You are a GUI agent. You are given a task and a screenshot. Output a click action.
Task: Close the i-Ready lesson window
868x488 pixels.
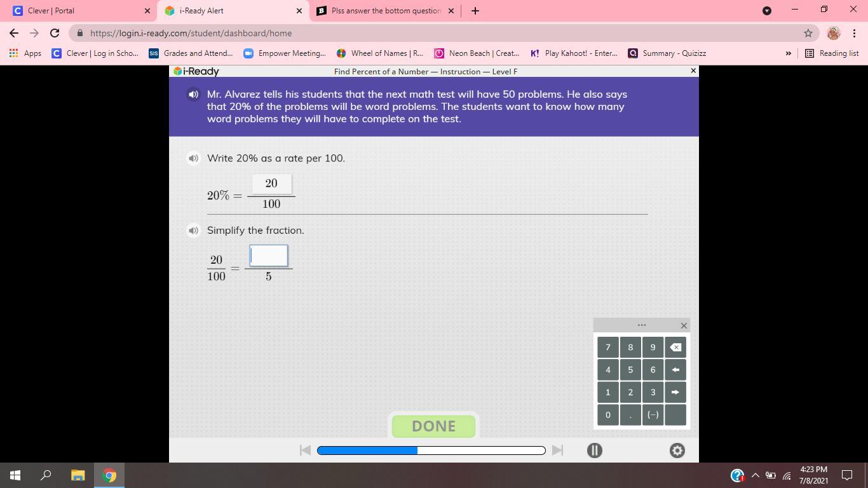point(693,71)
